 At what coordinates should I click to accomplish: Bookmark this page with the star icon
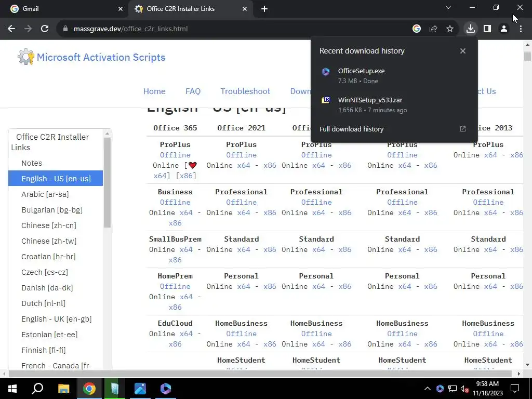(x=450, y=29)
